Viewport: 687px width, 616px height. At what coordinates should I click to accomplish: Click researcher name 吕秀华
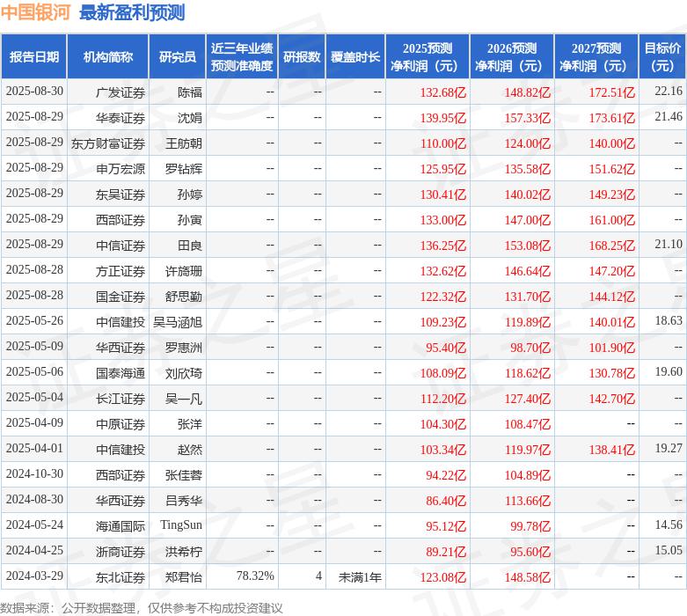pos(184,500)
